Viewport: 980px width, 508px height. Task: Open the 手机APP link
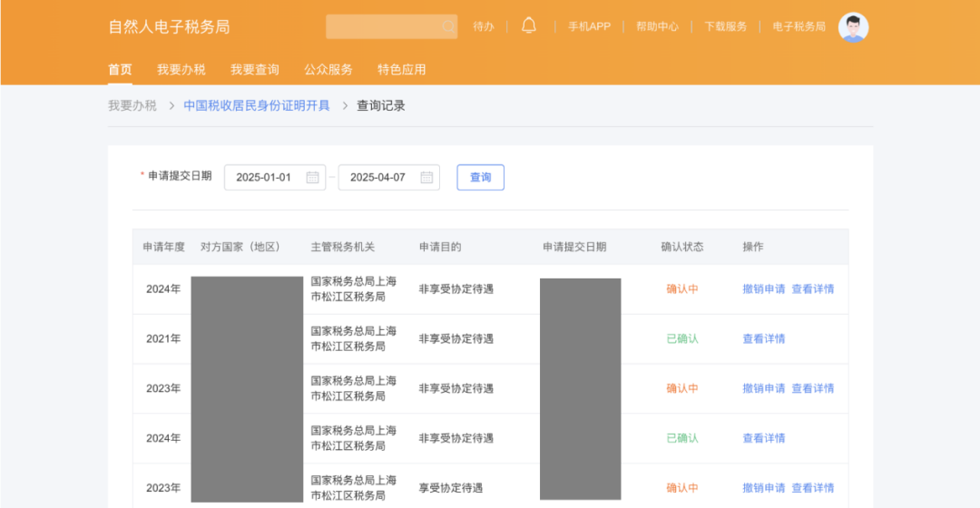pos(589,27)
